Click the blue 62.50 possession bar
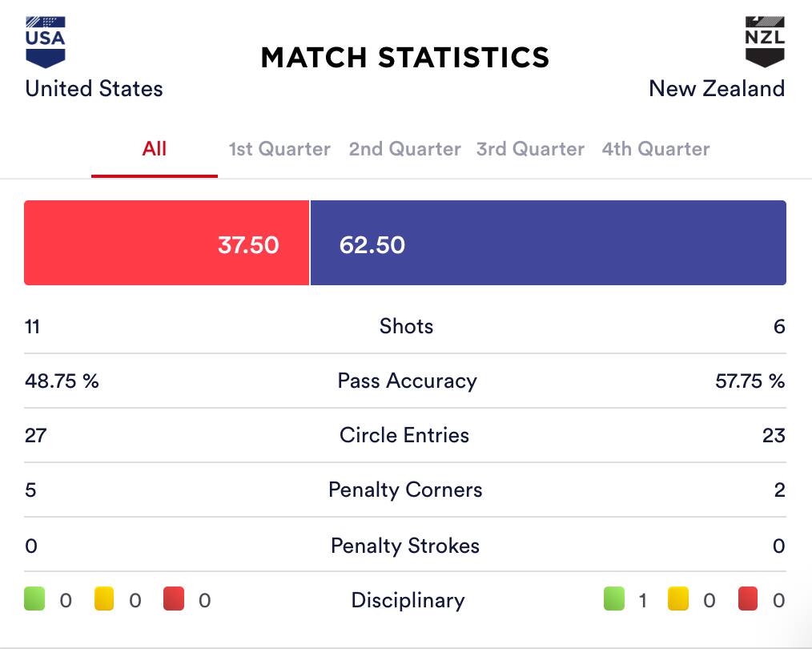The width and height of the screenshot is (812, 649). pos(548,243)
